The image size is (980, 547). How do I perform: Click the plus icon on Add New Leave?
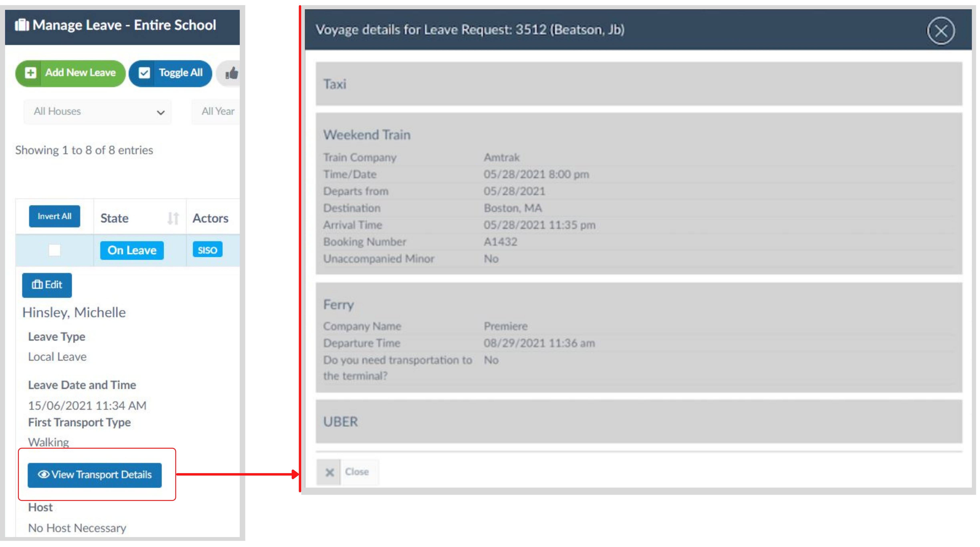[30, 73]
